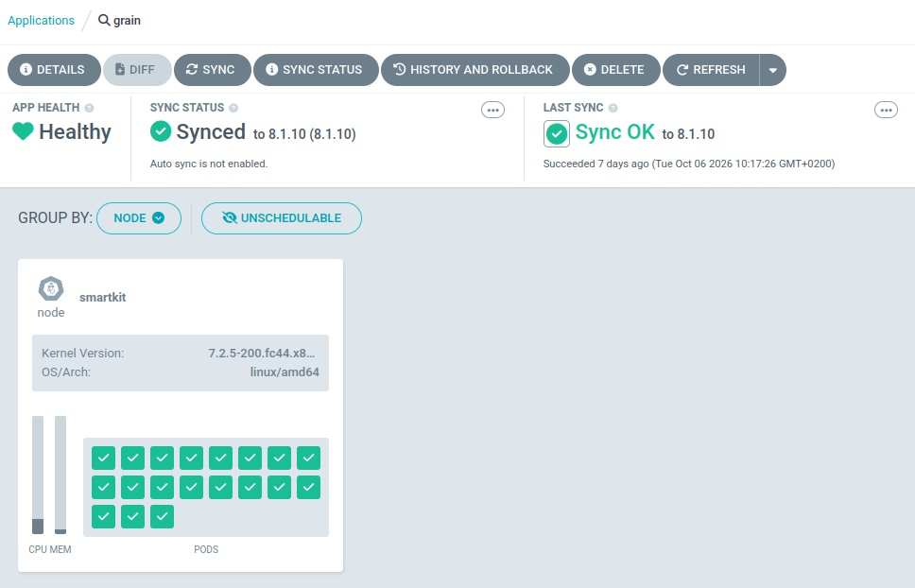Open HISTORY AND ROLLBACK

pyautogui.click(x=475, y=70)
